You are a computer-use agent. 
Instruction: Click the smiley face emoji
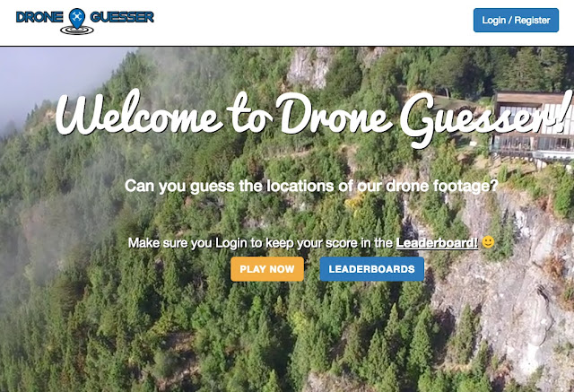488,242
